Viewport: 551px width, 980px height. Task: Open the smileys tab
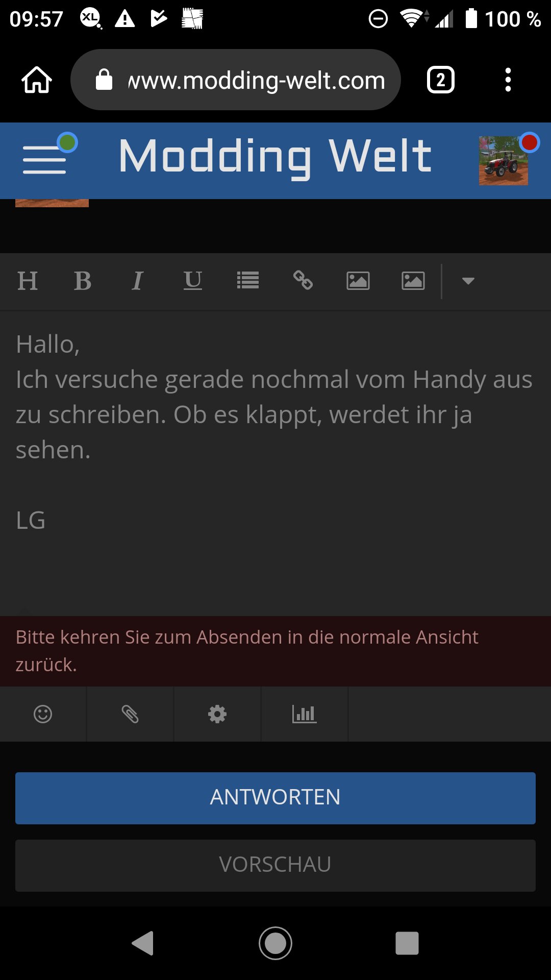point(43,714)
